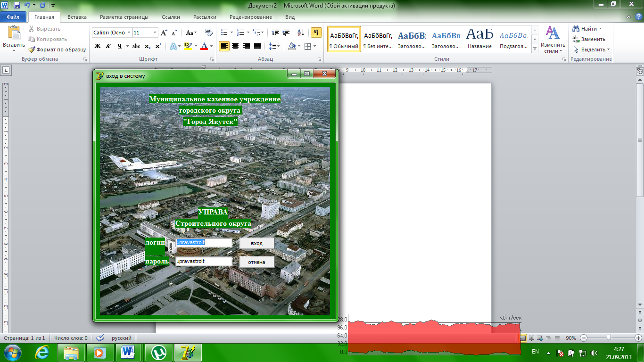Image resolution: width=644 pixels, height=362 pixels.
Task: Save the document via Quick Access icon
Action: point(17,5)
